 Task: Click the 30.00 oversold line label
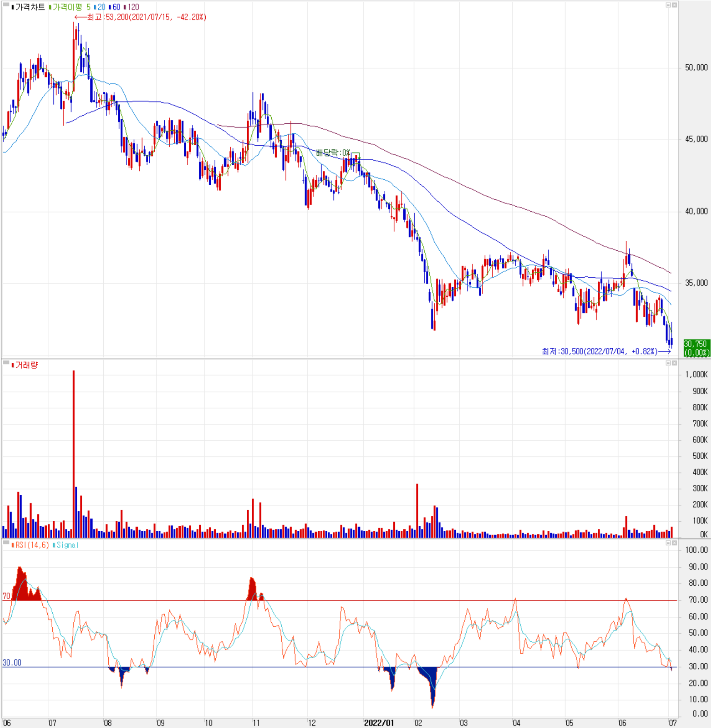click(x=12, y=662)
